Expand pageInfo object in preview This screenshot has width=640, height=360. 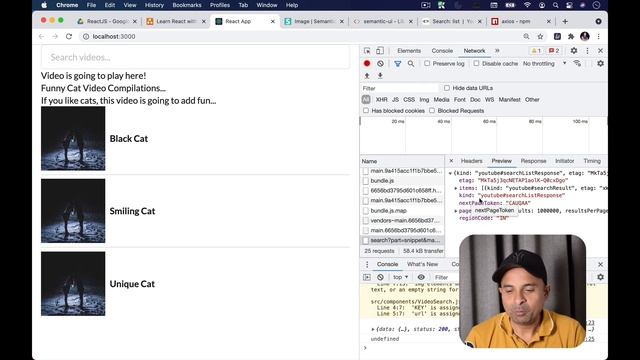456,211
